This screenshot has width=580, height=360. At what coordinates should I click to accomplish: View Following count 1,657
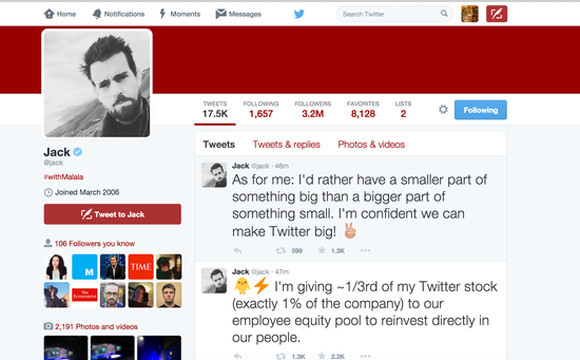[261, 110]
